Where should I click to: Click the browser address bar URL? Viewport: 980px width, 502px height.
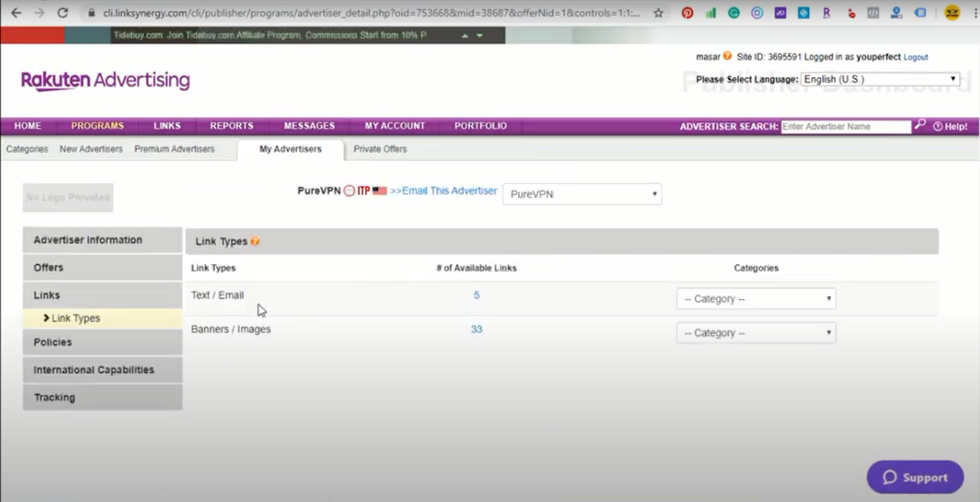click(x=372, y=13)
